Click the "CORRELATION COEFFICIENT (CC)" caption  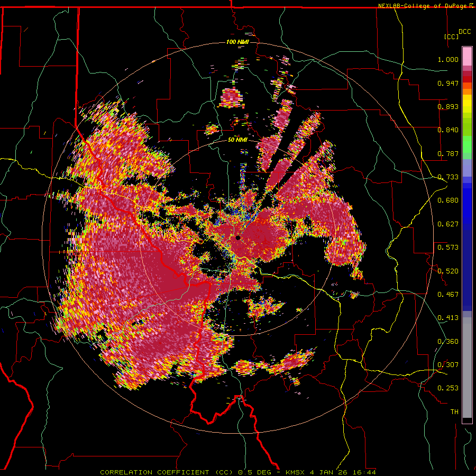[x=167, y=472]
